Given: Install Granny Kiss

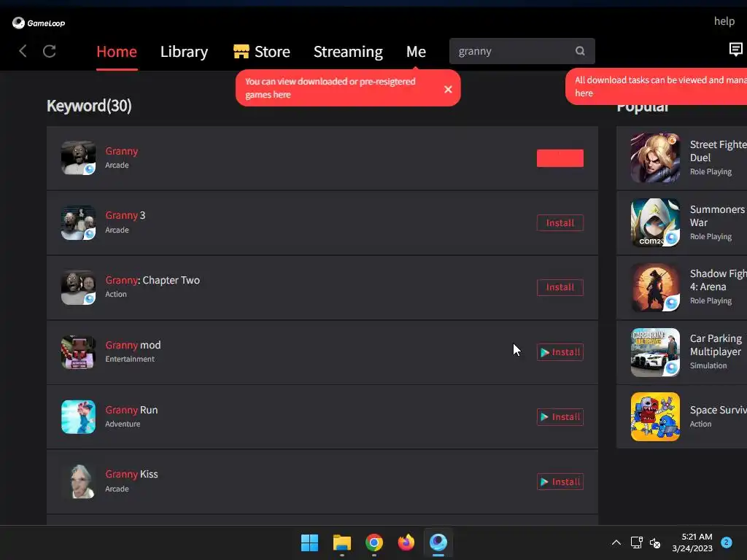Looking at the screenshot, I should click(560, 481).
